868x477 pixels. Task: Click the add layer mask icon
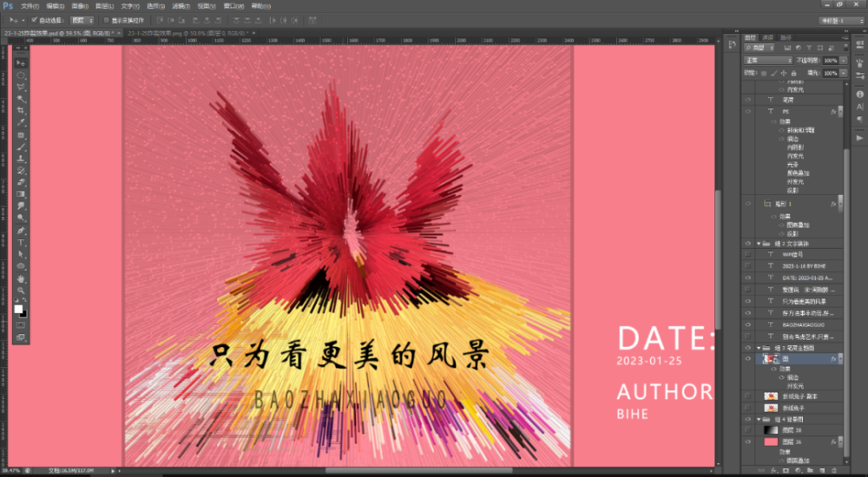click(786, 471)
